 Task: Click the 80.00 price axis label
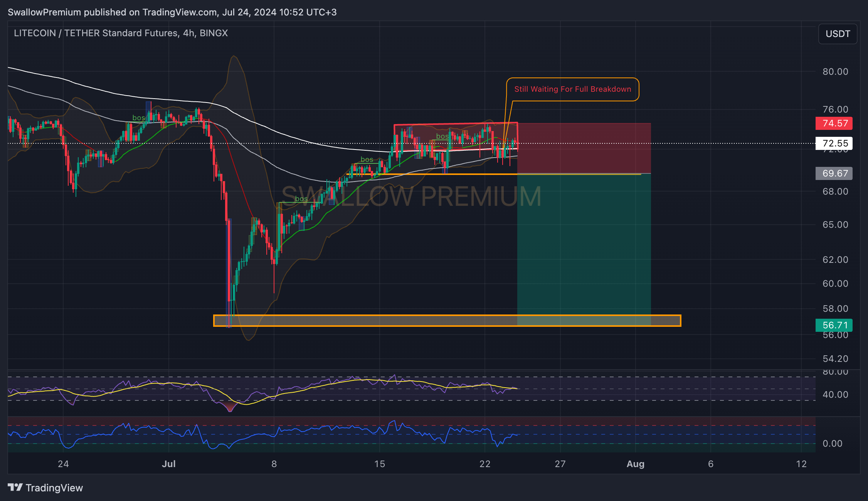coord(835,72)
